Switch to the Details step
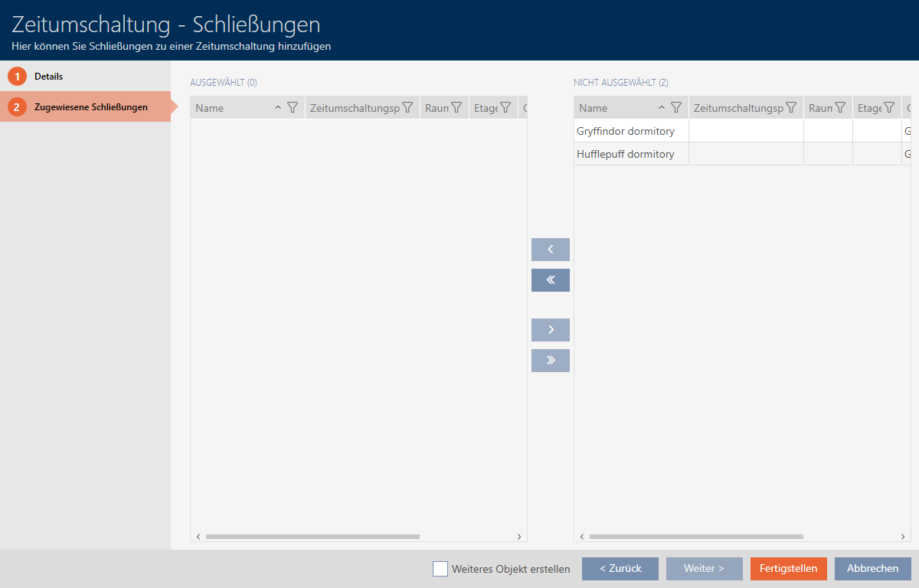Viewport: 919px width, 588px height. click(x=48, y=77)
